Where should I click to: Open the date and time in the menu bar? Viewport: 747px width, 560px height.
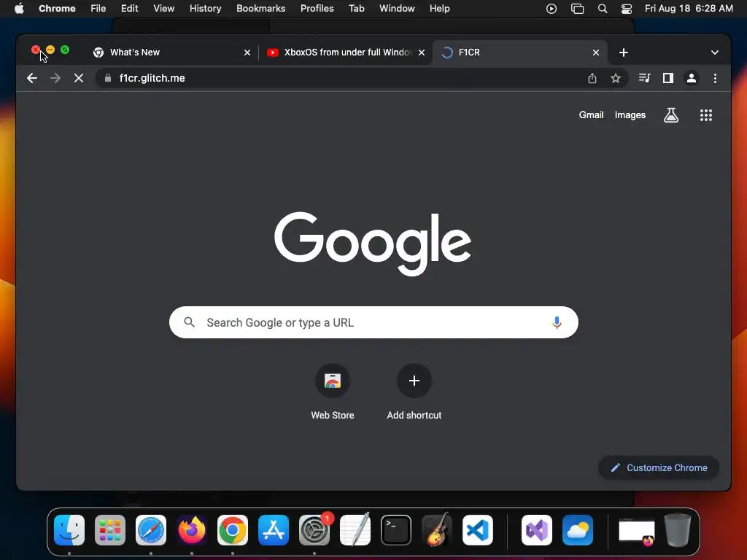pos(689,9)
